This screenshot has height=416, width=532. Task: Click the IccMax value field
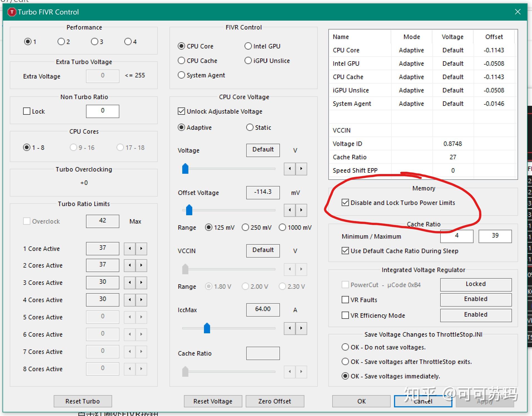[x=263, y=310]
